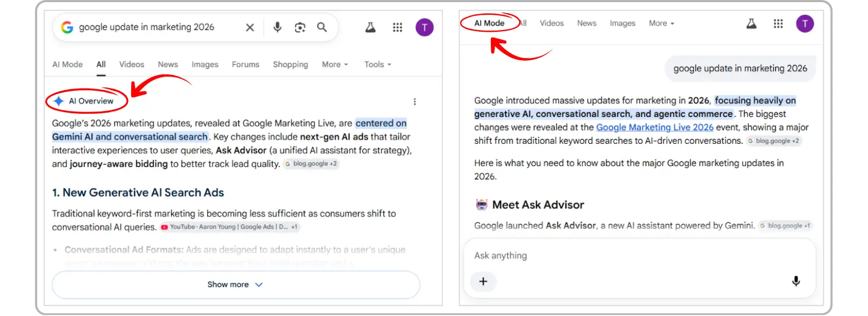Click the Meet Ask Advisor robot emoji icon
Image resolution: width=868 pixels, height=316 pixels.
pos(482,205)
